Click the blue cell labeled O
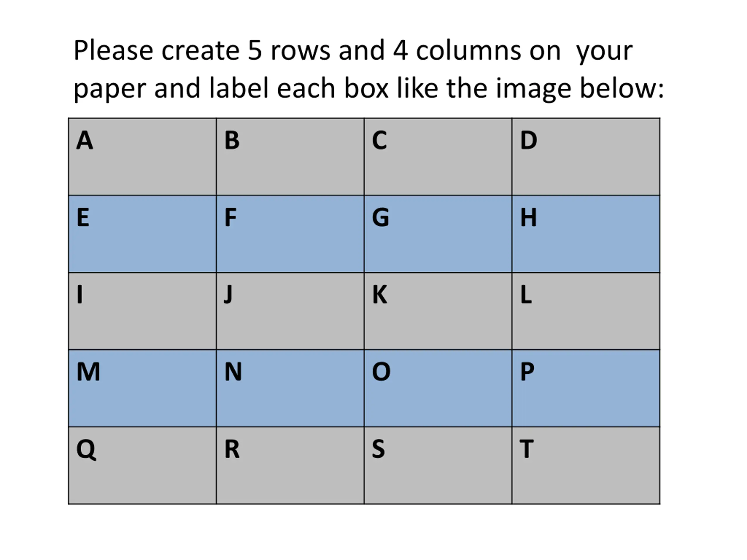The height and width of the screenshot is (560, 747). 438,388
